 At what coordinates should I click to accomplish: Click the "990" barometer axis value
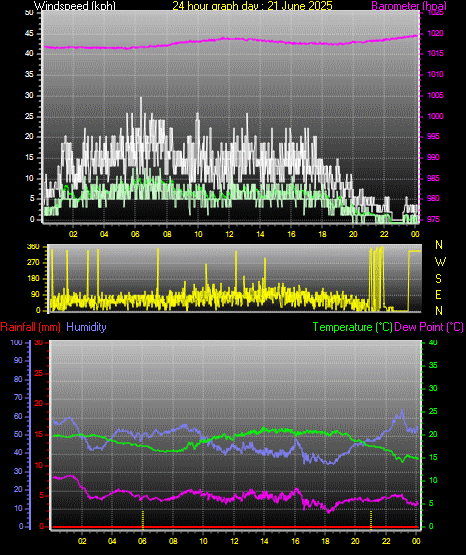(x=433, y=157)
